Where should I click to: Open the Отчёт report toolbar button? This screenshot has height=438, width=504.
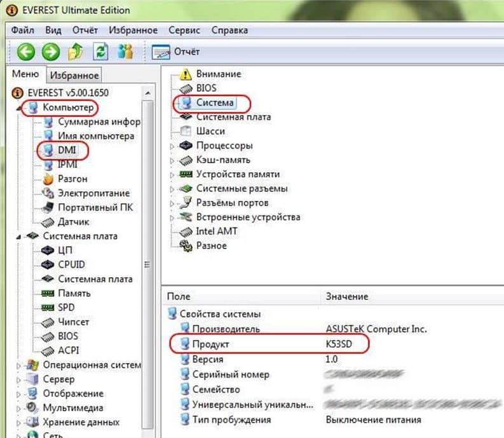177,51
